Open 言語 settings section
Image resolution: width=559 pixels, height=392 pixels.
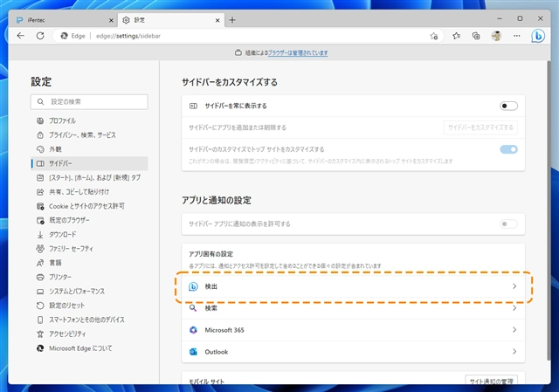point(89,263)
